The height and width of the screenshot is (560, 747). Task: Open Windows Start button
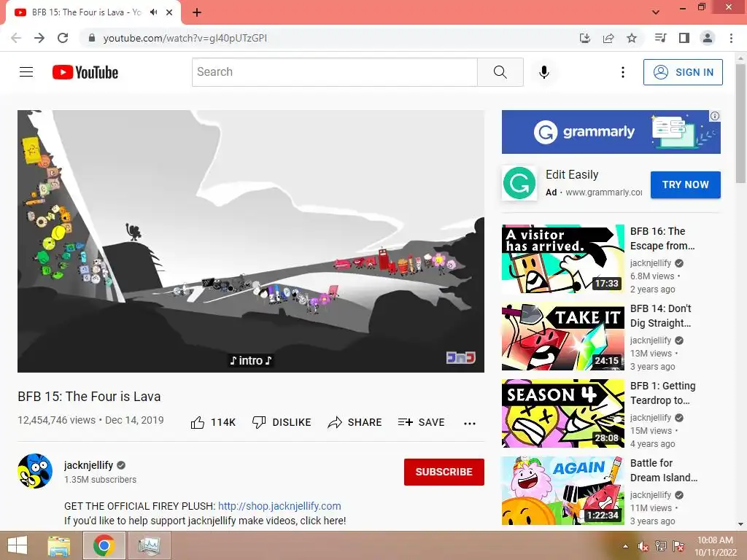point(18,545)
